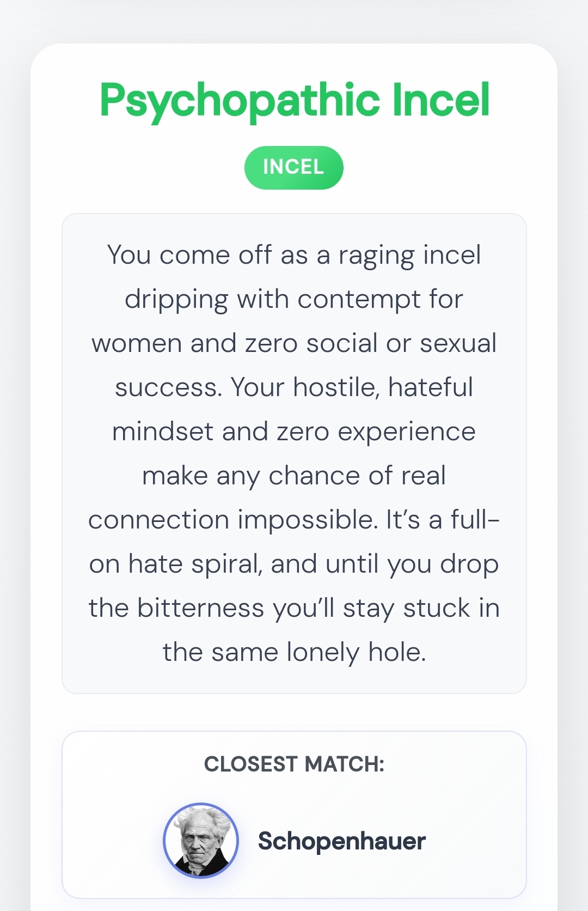Open the Schopenhauer name link

pos(341,841)
